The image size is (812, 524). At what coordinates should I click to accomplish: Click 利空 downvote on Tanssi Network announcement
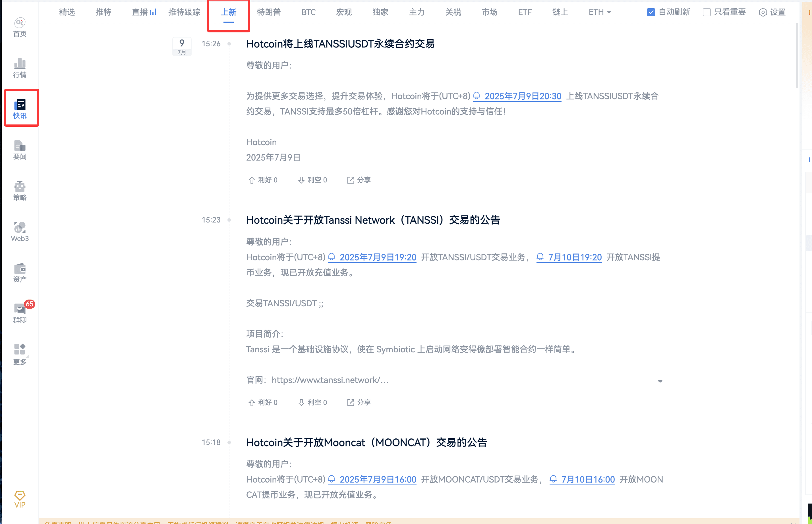point(312,403)
